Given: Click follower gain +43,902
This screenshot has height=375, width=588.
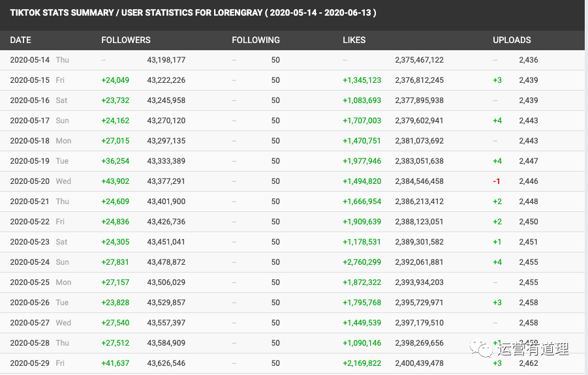Looking at the screenshot, I should 115,181.
